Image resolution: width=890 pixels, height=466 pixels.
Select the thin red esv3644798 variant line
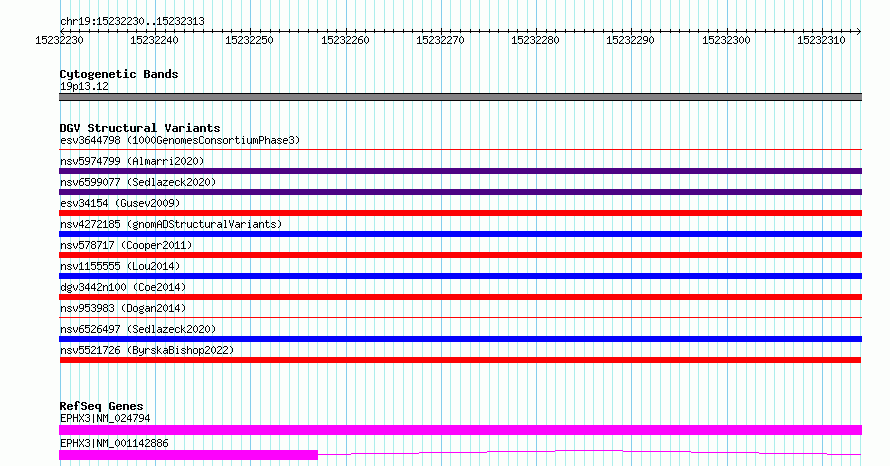460,150
